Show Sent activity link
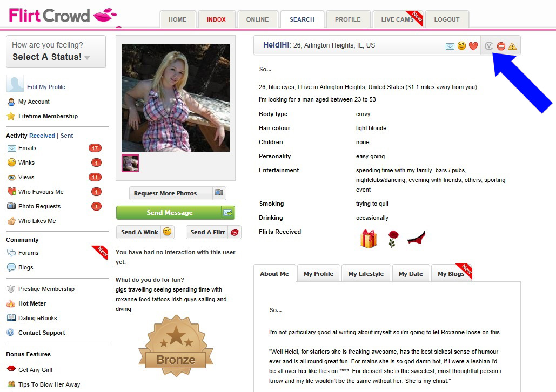The image size is (556, 392). pos(66,136)
